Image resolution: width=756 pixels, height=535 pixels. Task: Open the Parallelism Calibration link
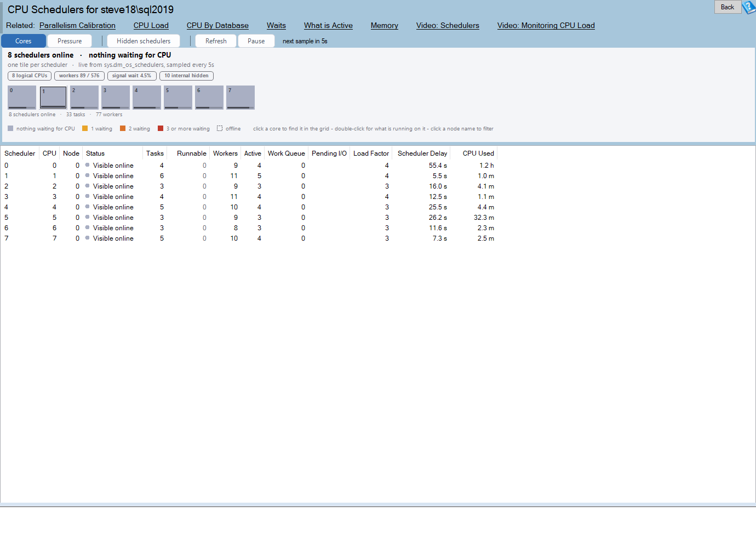tap(77, 25)
